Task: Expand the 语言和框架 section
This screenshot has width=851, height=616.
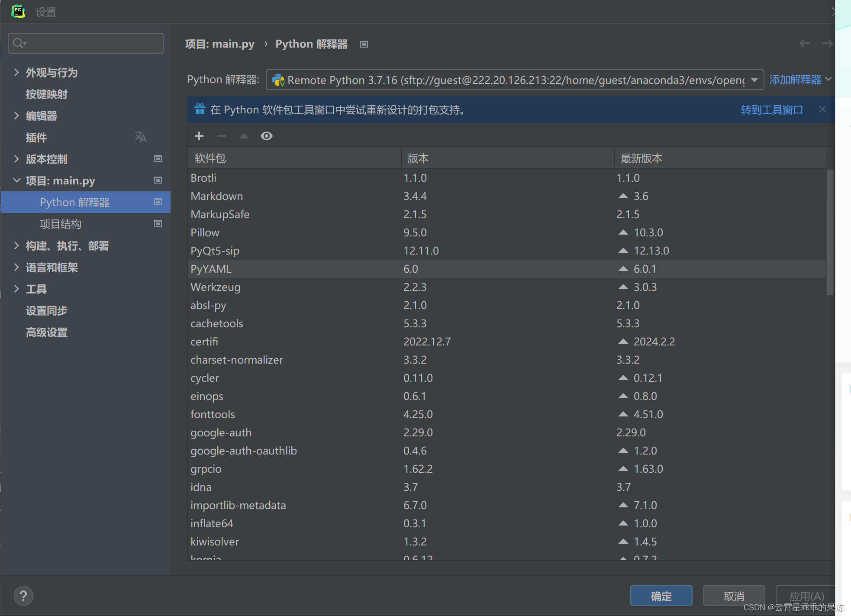Action: click(16, 267)
